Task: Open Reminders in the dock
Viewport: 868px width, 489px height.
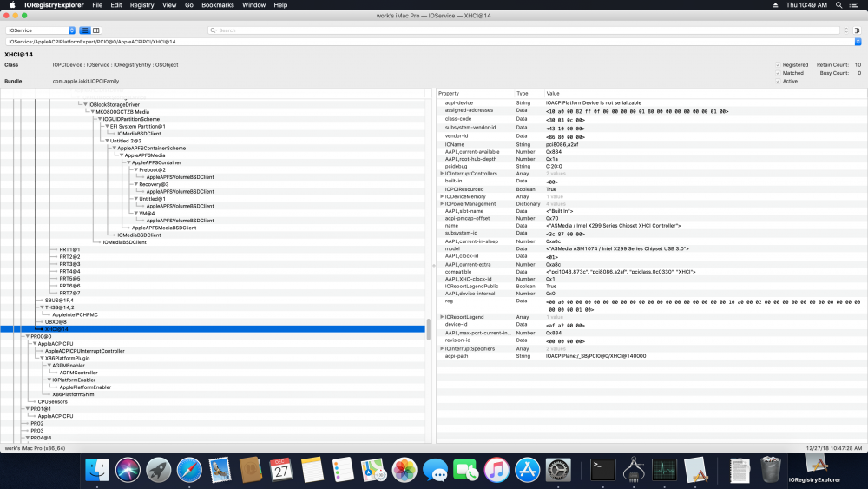Action: tap(343, 471)
